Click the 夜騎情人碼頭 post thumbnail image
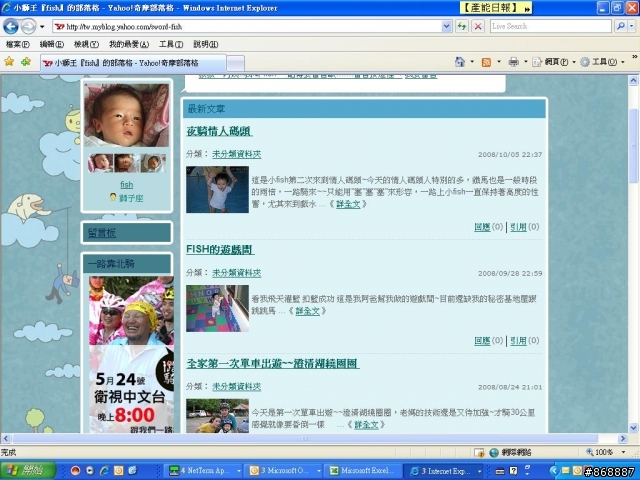Screen dimensions: 640x480 [218, 189]
